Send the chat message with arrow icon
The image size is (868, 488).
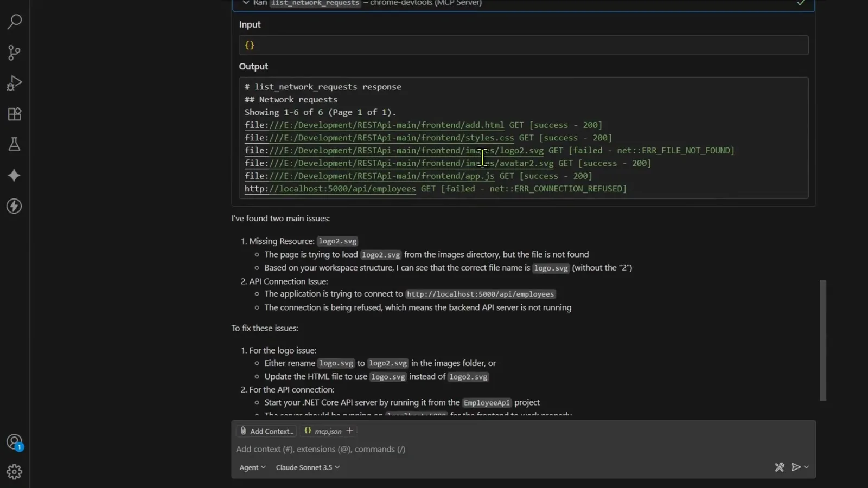[796, 467]
